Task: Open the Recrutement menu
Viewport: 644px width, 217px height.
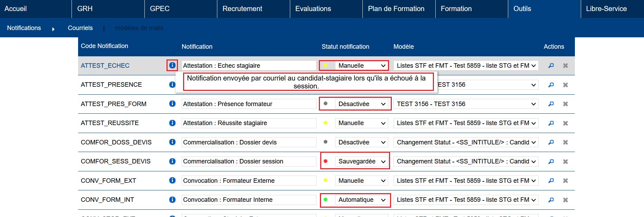Action: click(x=242, y=9)
